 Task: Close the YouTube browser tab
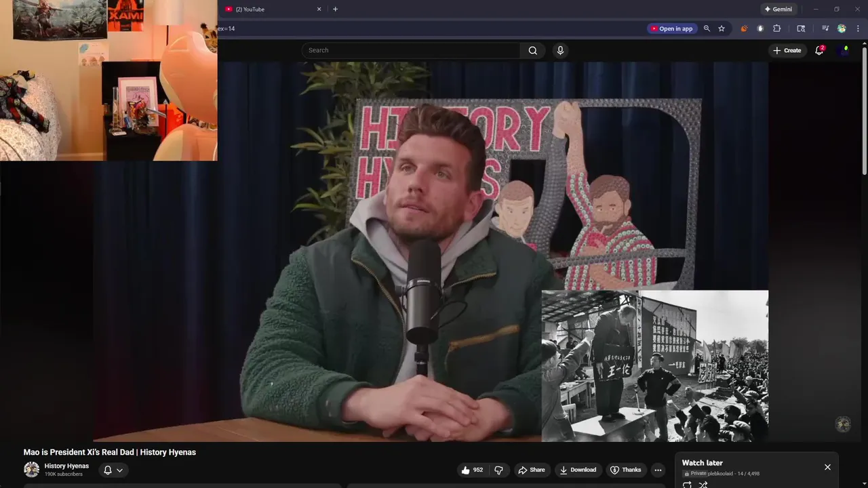(319, 9)
